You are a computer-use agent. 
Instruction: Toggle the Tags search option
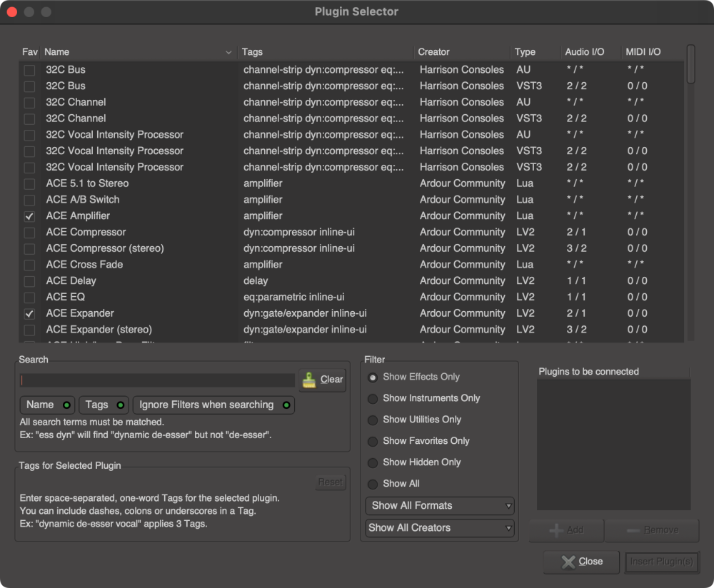click(104, 405)
